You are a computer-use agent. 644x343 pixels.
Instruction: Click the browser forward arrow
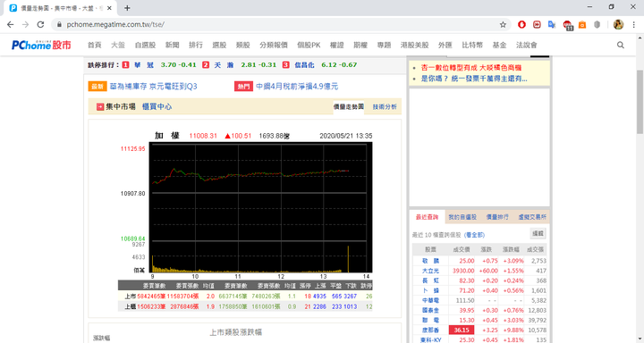coord(25,25)
